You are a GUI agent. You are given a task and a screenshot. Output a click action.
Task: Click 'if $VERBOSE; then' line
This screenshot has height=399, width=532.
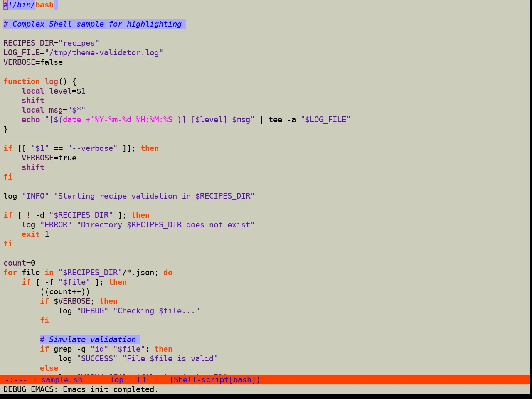click(x=79, y=301)
